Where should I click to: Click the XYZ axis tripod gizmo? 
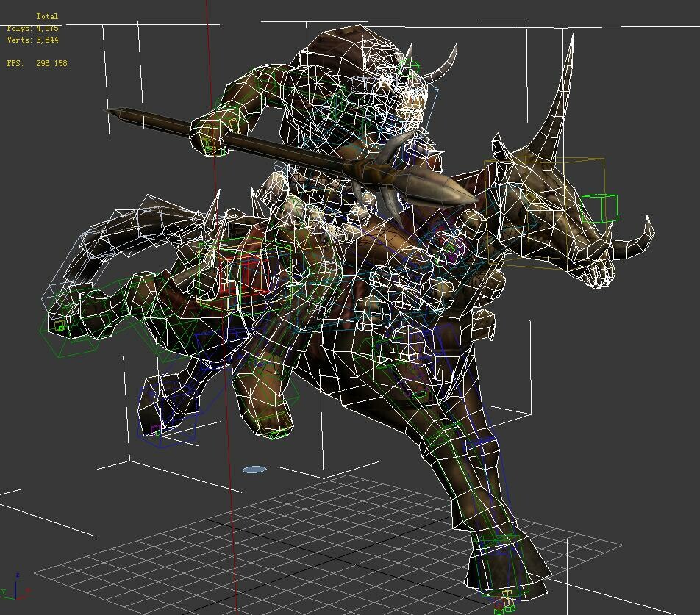15,587
